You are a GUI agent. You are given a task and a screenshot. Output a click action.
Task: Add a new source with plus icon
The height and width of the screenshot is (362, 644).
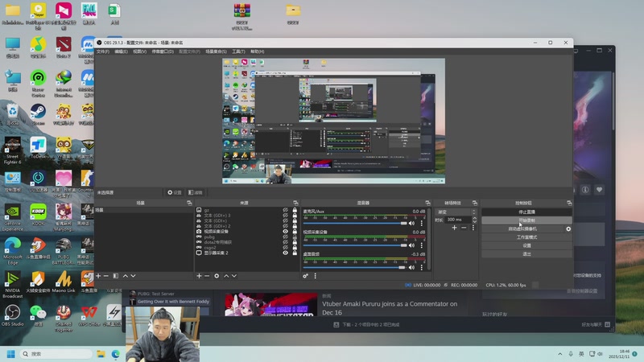pos(199,276)
